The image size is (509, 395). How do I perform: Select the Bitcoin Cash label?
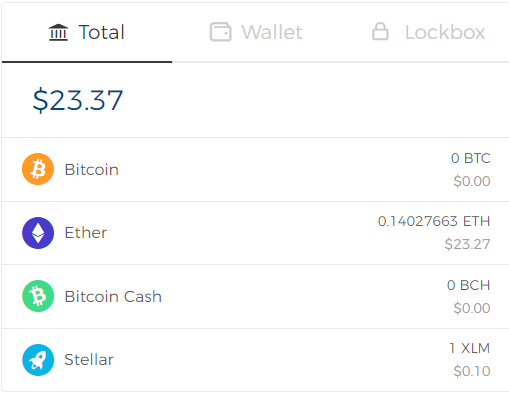tap(113, 296)
